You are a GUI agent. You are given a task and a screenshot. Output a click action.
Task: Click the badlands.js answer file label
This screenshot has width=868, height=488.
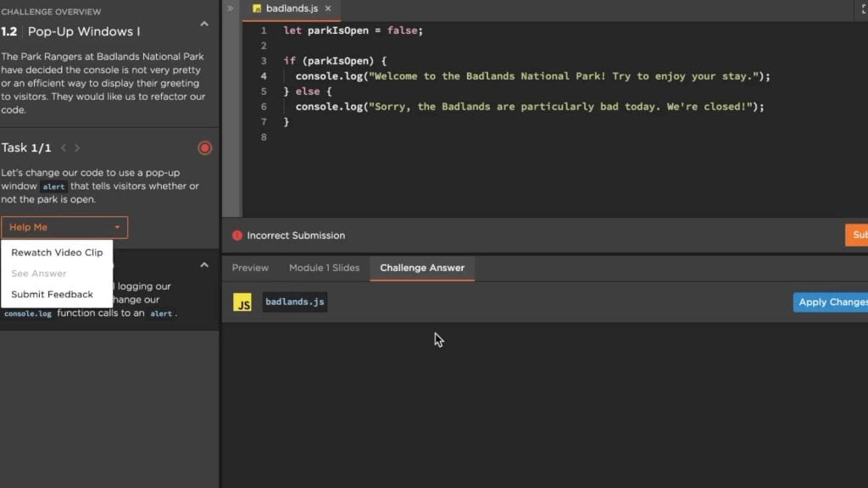click(x=294, y=302)
